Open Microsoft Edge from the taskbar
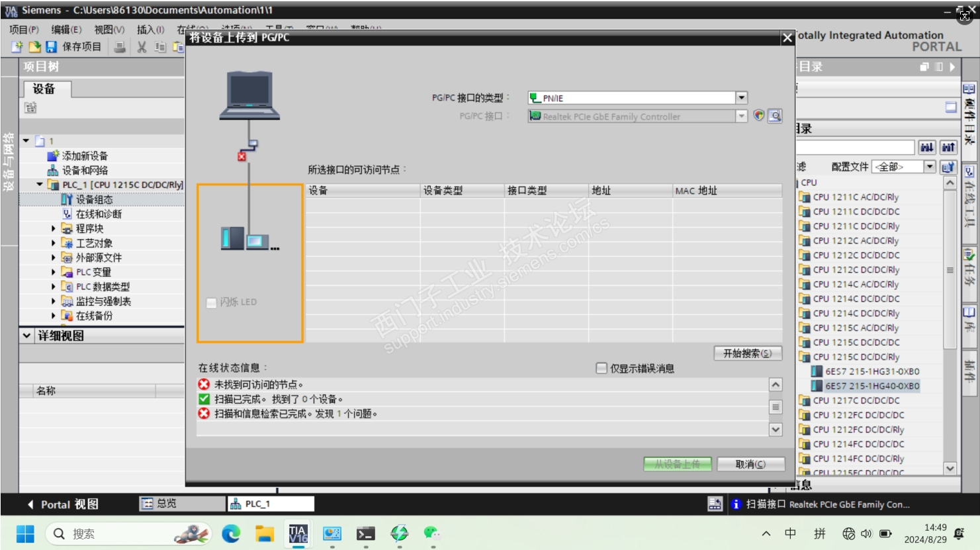980x550 pixels. click(x=231, y=533)
